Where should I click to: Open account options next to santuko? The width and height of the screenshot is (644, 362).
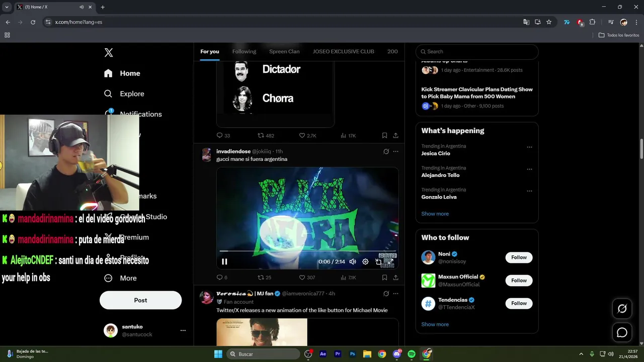click(183, 330)
